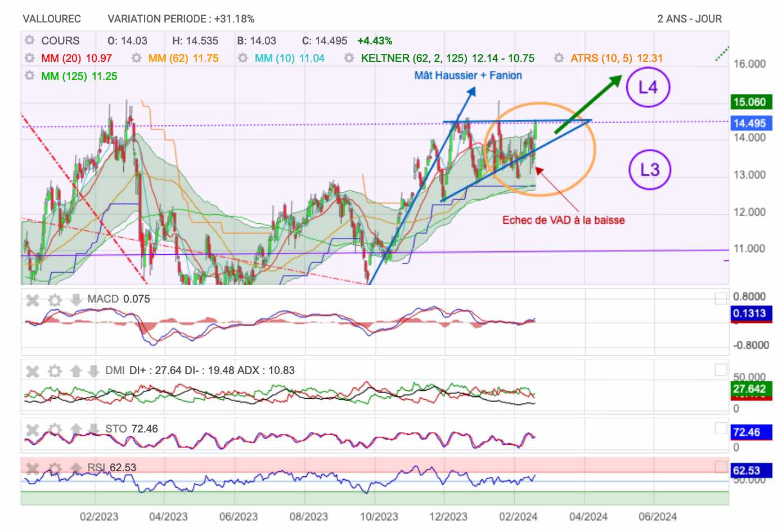Viewport: 782px width, 532px height.
Task: Click the 16.000 price axis label
Action: (x=749, y=64)
